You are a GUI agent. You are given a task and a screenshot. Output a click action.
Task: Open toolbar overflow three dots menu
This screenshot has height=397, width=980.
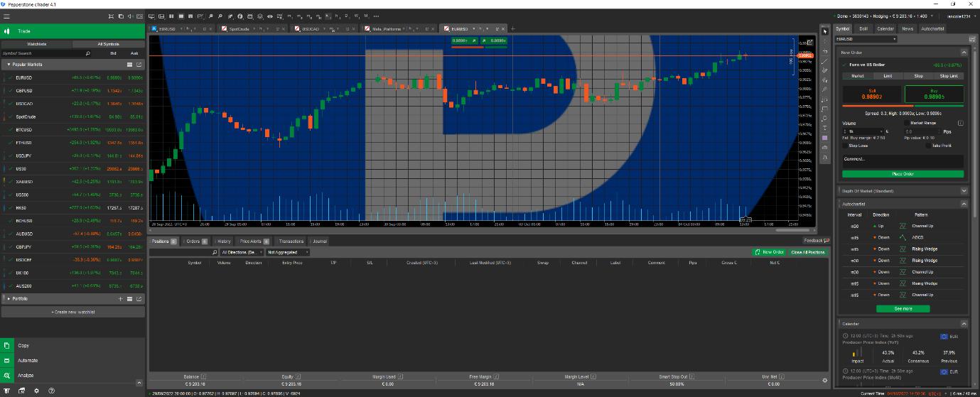point(376,16)
